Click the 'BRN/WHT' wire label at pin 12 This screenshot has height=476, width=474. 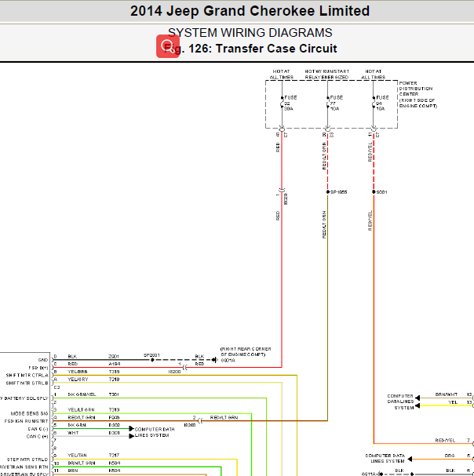click(446, 394)
